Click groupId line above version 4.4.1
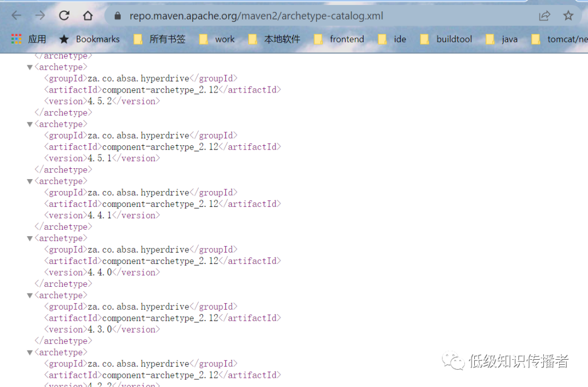588x387 pixels. pyautogui.click(x=140, y=192)
